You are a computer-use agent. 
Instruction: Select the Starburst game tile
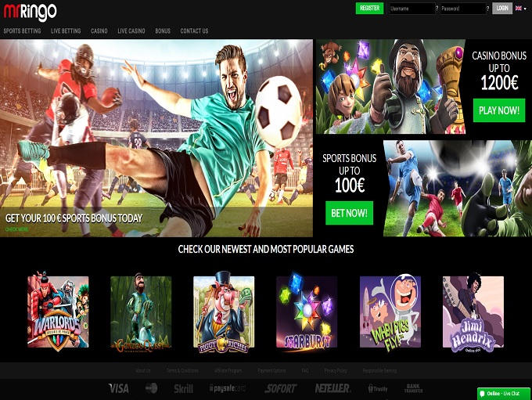click(x=307, y=312)
